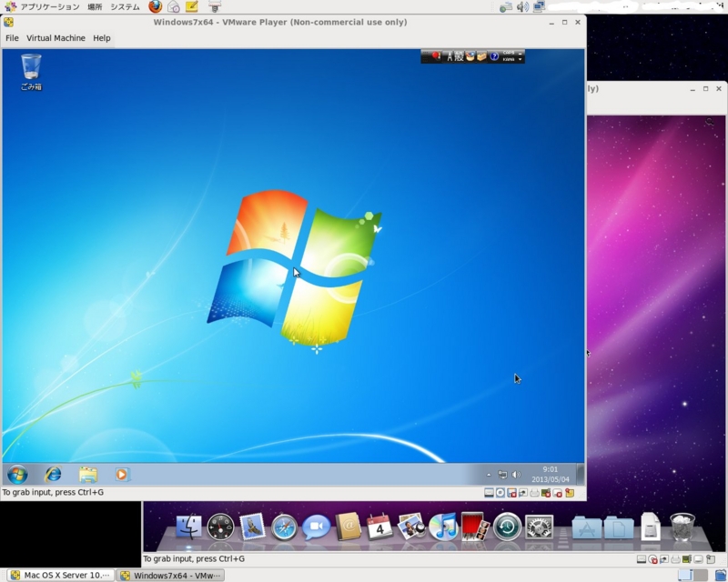Open the File menu in VMware Player

(12, 38)
